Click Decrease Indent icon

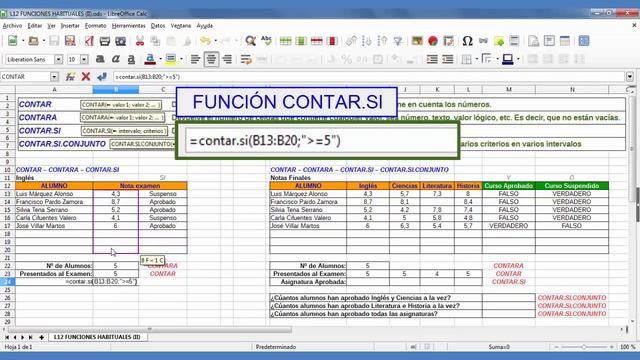click(x=448, y=60)
